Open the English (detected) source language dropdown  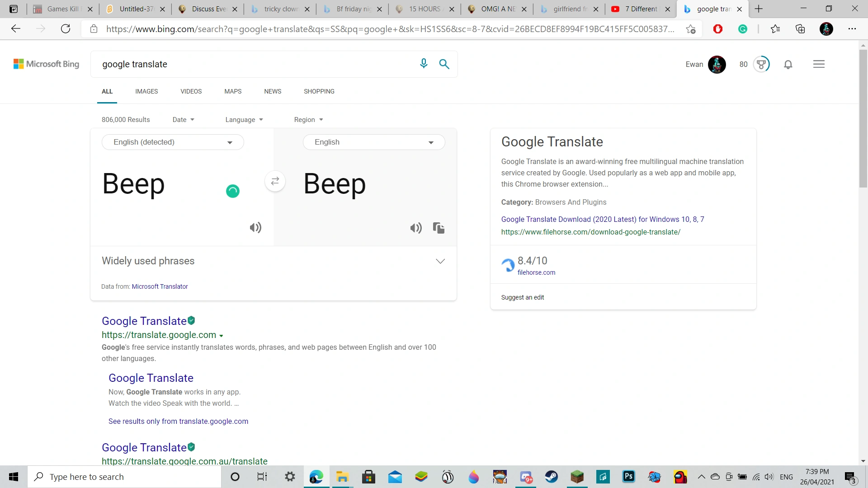[173, 142]
